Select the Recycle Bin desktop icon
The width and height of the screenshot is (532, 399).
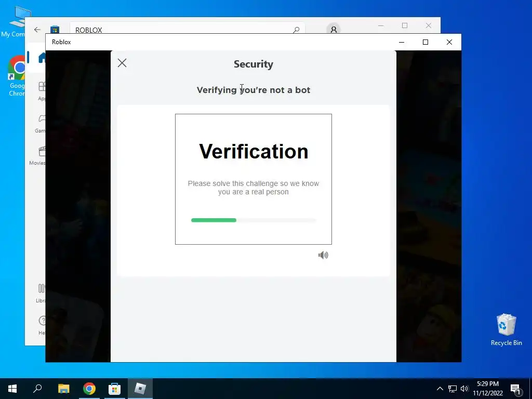506,330
